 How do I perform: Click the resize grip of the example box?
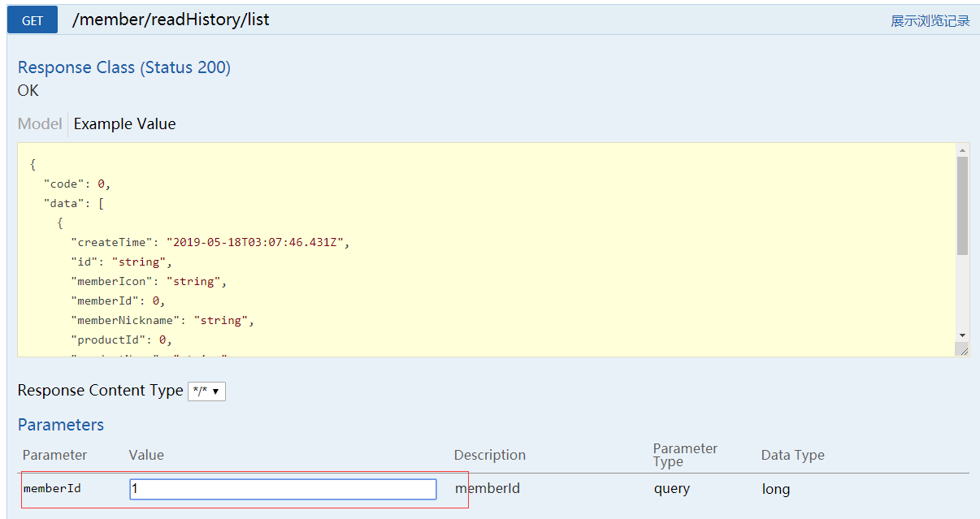(962, 349)
